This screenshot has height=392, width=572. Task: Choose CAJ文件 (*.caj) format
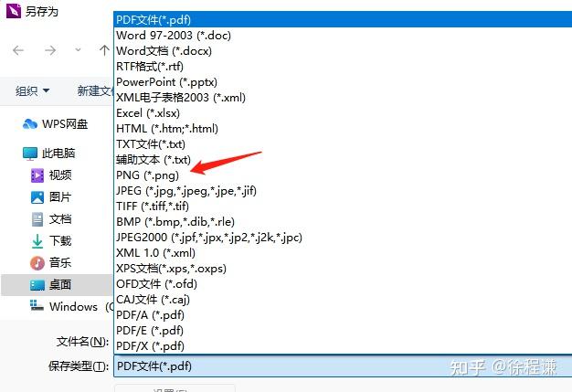343,300
